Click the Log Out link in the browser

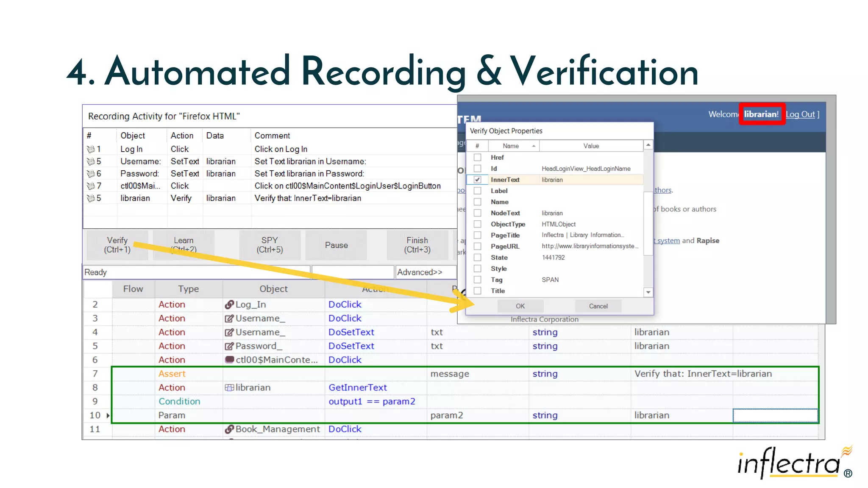801,114
